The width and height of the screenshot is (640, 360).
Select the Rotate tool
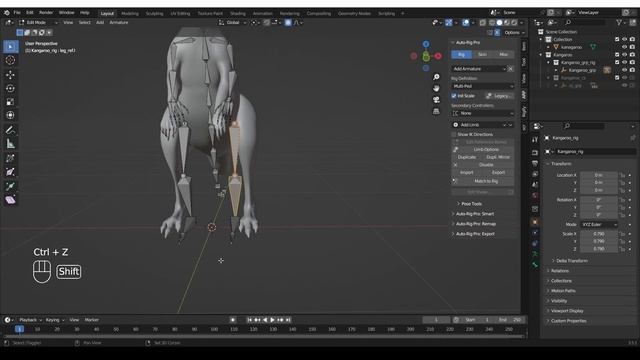[10, 88]
